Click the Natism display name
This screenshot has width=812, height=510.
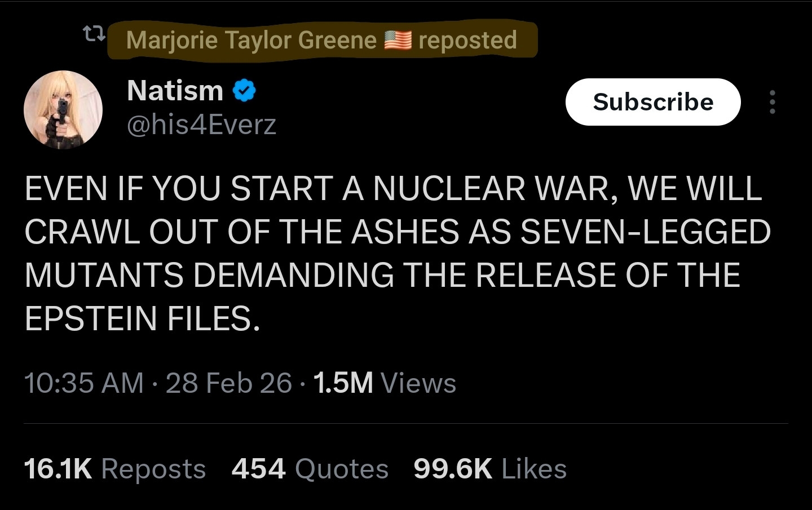tap(175, 91)
